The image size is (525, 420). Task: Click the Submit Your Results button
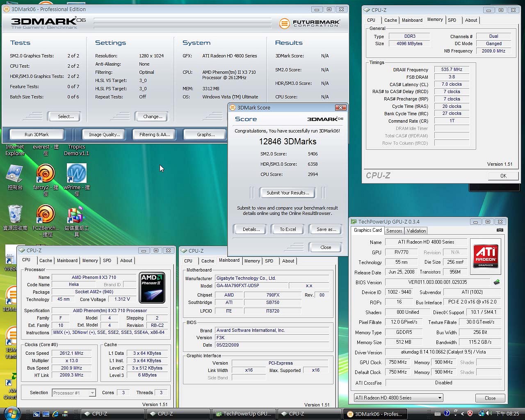(288, 193)
